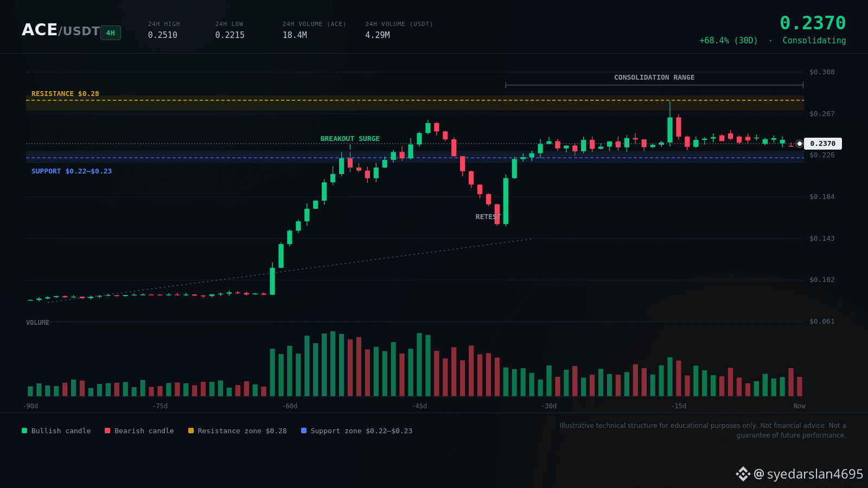Click the red Bearish candle legend swatch
The height and width of the screenshot is (488, 868).
point(107,431)
